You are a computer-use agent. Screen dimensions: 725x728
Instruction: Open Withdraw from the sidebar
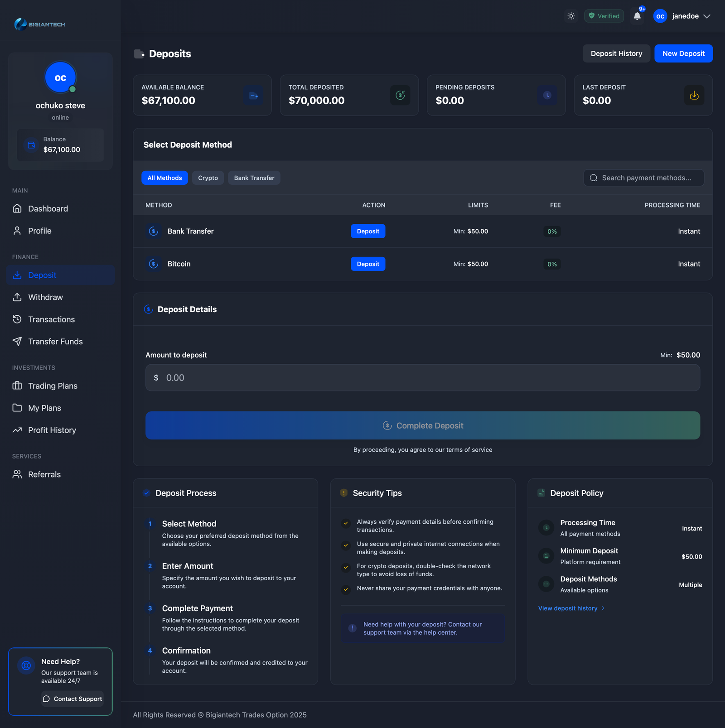pos(45,297)
